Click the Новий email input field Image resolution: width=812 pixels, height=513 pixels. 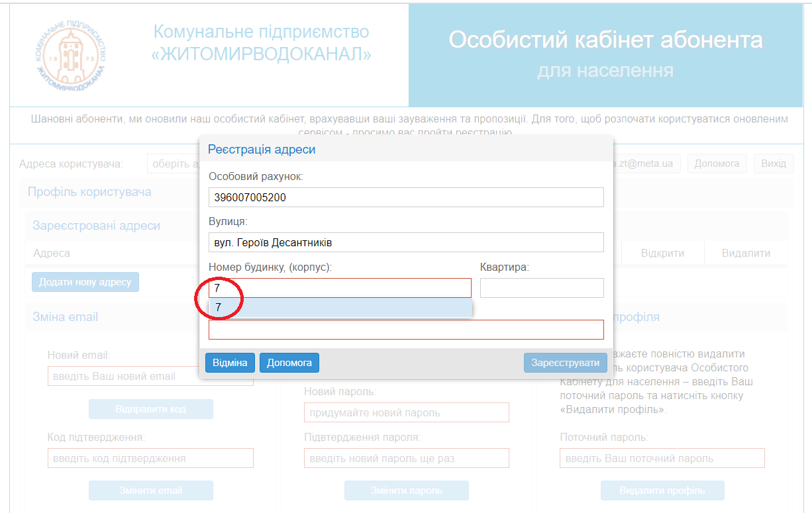[x=150, y=377]
